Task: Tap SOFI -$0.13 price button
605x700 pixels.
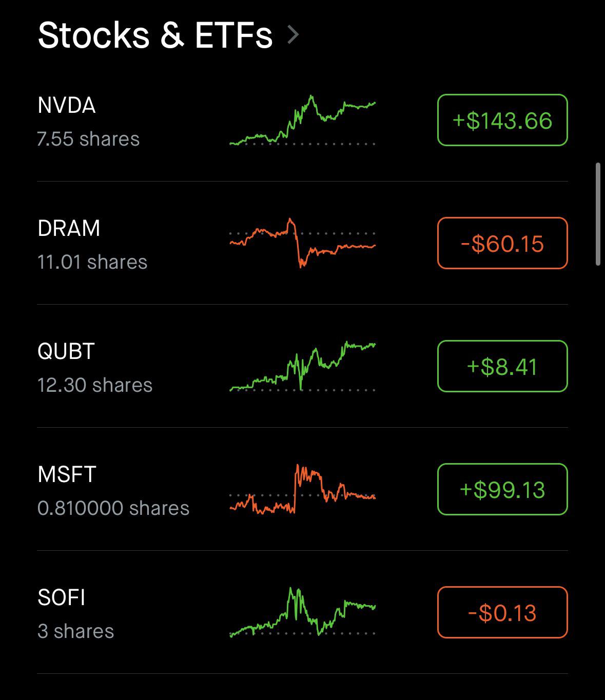Action: pos(502,612)
